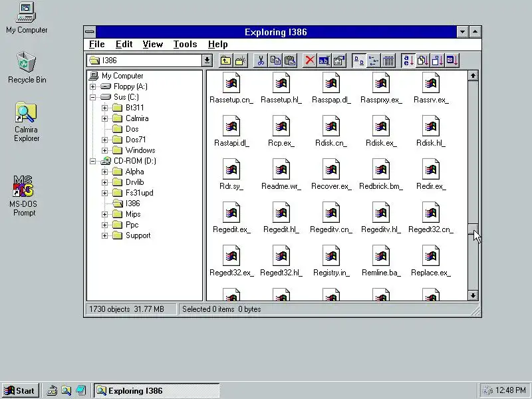Launch Calmira Explorer desktop shortcut

coord(27,122)
